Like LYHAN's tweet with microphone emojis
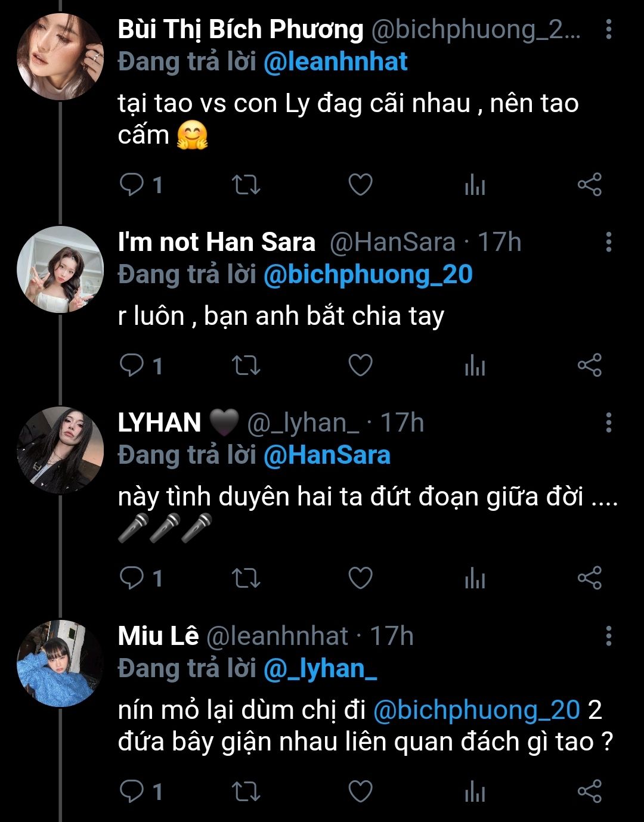Viewport: 644px width, 822px height. click(x=360, y=578)
